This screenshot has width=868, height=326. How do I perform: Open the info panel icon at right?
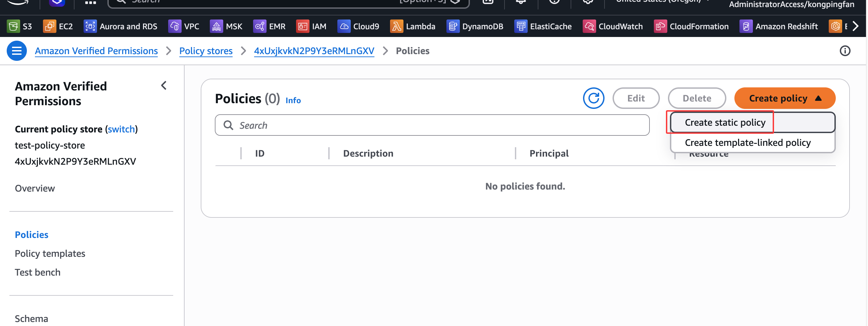(845, 51)
